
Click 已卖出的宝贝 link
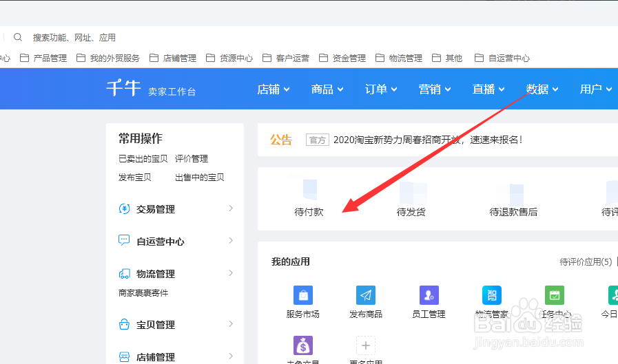143,158
